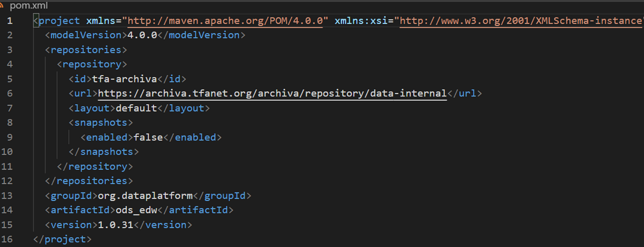Image resolution: width=644 pixels, height=247 pixels.
Task: Click the closing project tag on line 16
Action: (x=62, y=239)
